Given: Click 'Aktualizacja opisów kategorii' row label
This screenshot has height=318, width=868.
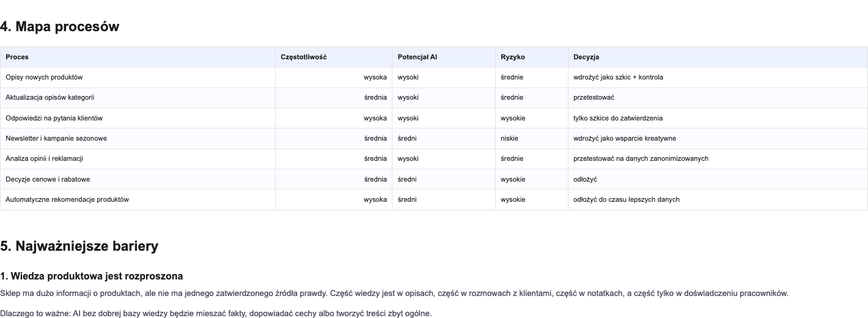Looking at the screenshot, I should point(50,97).
